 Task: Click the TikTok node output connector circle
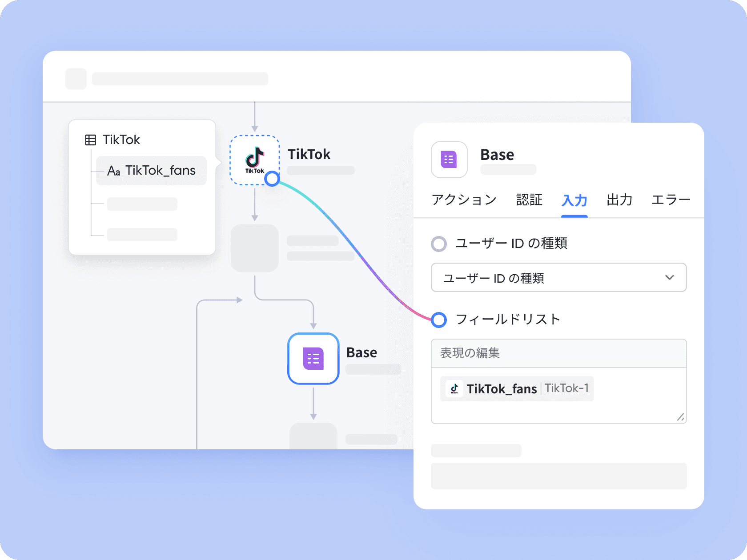click(x=272, y=179)
